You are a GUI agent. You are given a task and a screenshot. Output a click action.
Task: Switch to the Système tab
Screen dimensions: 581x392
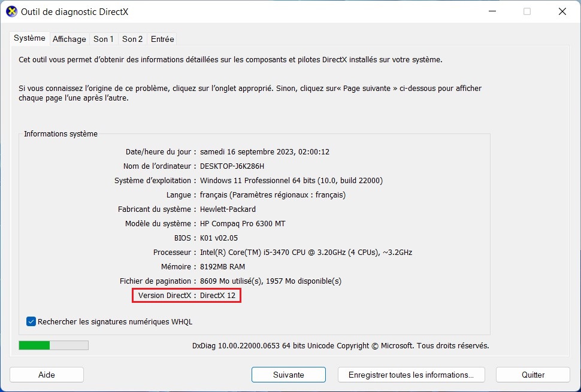(x=29, y=38)
